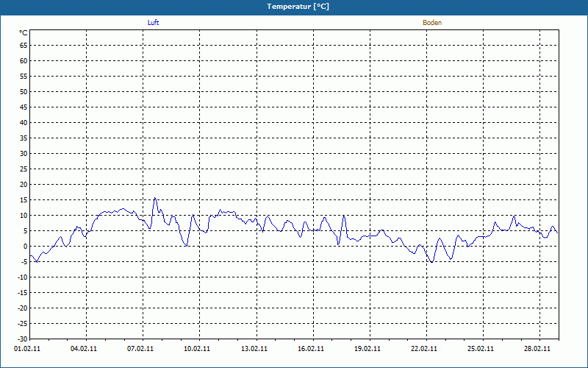Select the Boden legend label

[x=432, y=23]
